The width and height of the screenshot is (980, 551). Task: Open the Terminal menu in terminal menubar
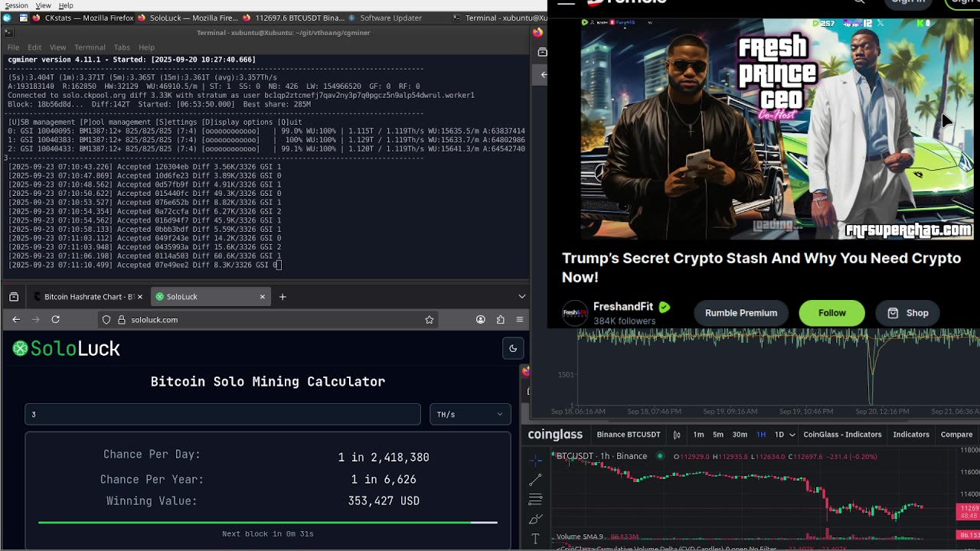coord(90,47)
